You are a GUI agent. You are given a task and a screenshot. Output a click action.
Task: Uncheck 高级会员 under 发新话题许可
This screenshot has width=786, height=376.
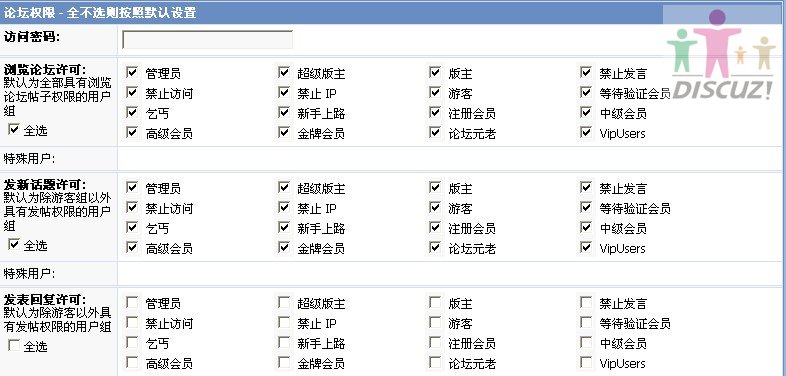click(x=132, y=248)
